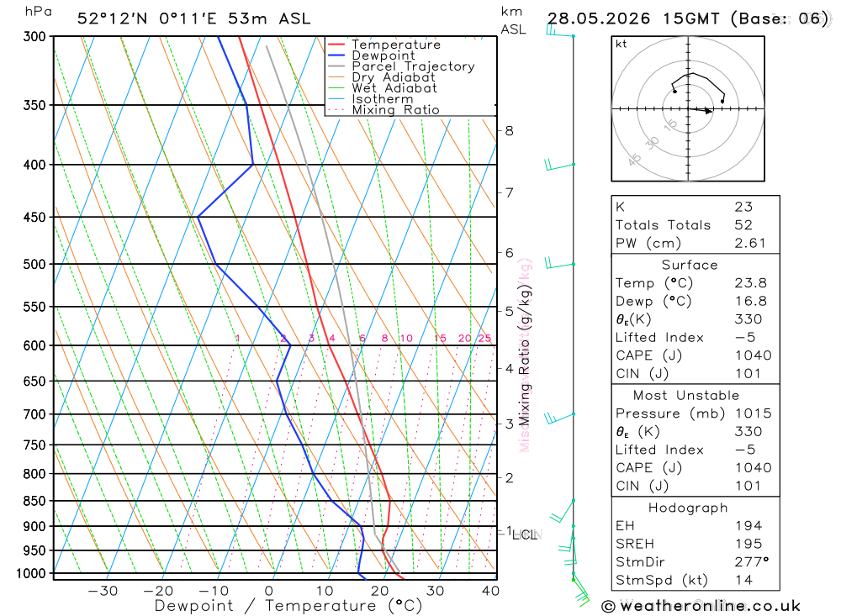The height and width of the screenshot is (616, 841).
Task: Click the "300" pressure level label
Action: click(x=34, y=36)
